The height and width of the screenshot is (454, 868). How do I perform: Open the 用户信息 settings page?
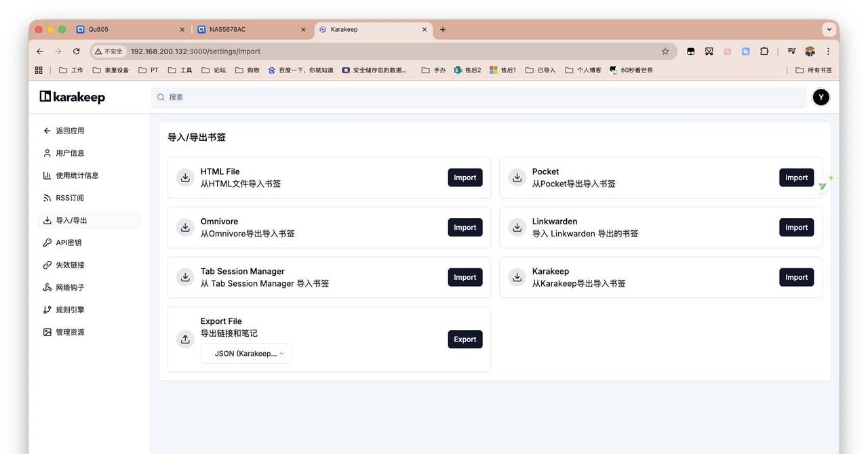[x=67, y=152]
